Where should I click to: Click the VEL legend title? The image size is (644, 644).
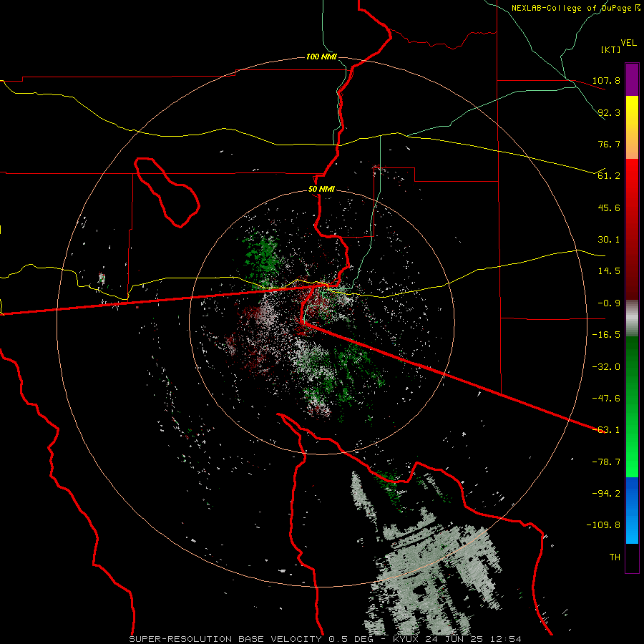point(628,43)
